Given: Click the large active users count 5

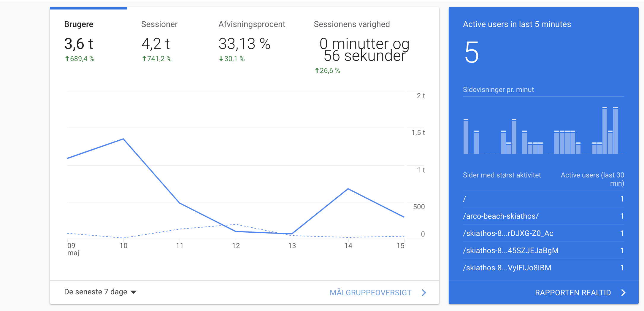Looking at the screenshot, I should (472, 53).
